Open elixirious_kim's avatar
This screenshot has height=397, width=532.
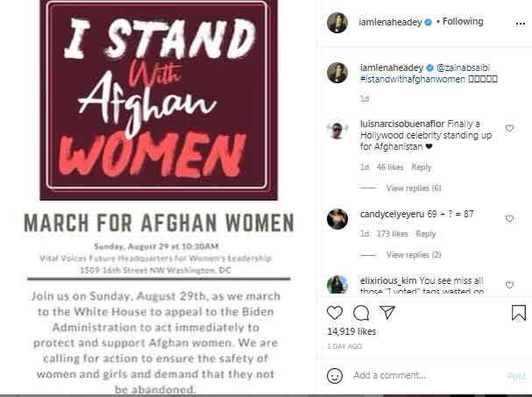[337, 285]
